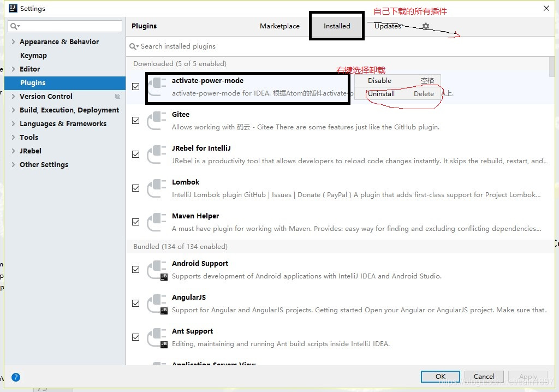Uncheck the Lombok plugin checkbox
Viewport: 559px width, 392px height.
coord(136,188)
